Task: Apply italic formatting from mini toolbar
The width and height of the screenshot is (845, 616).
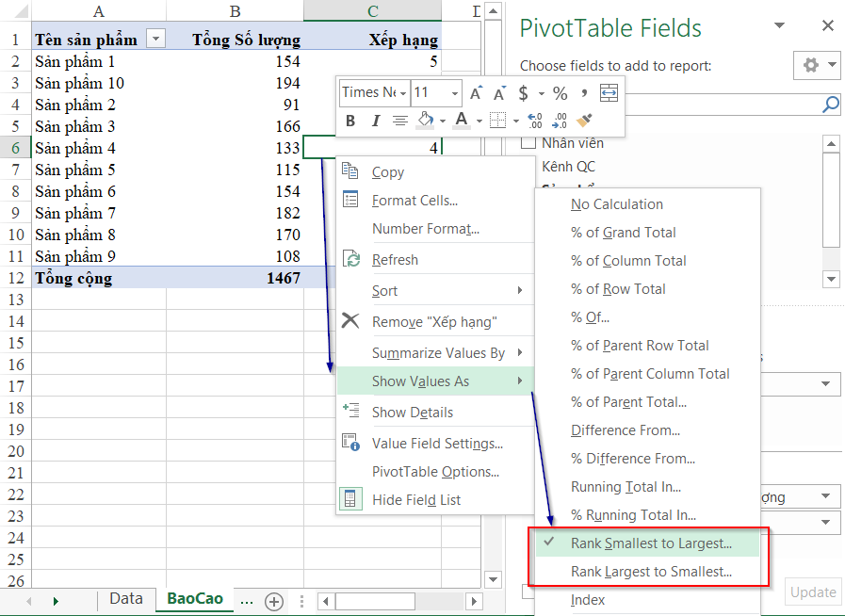Action: [x=375, y=121]
